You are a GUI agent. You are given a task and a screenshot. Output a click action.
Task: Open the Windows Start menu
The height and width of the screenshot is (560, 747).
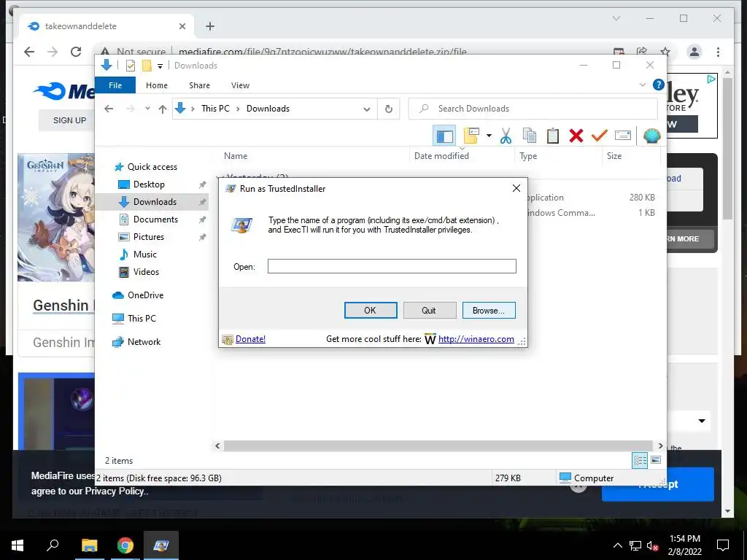18,545
